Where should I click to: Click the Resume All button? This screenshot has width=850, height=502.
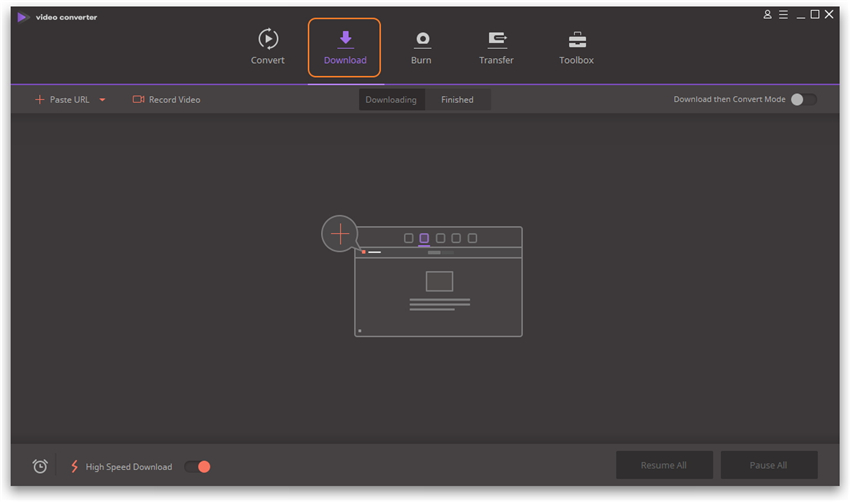pyautogui.click(x=664, y=465)
